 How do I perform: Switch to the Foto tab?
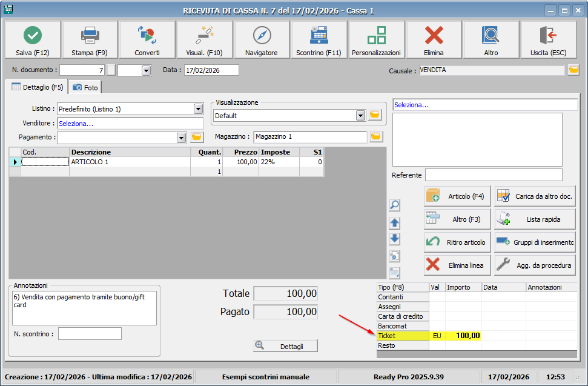click(85, 87)
